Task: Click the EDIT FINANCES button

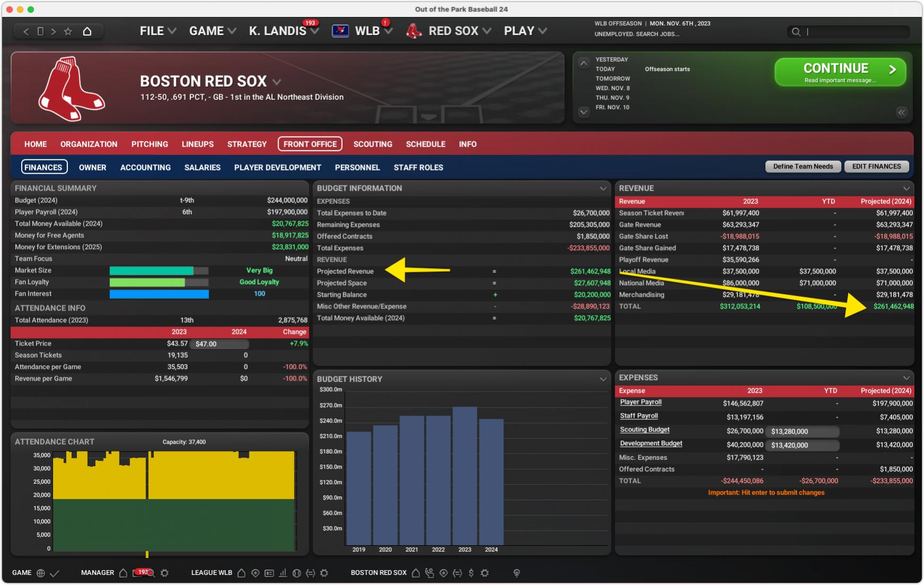Action: 876,167
